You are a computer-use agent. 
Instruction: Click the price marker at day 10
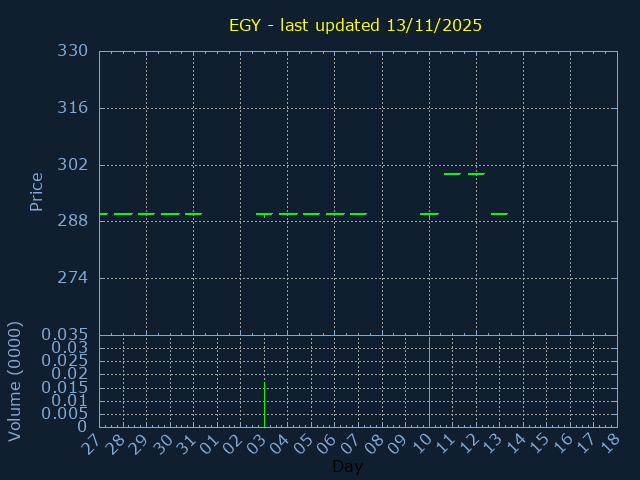point(429,214)
